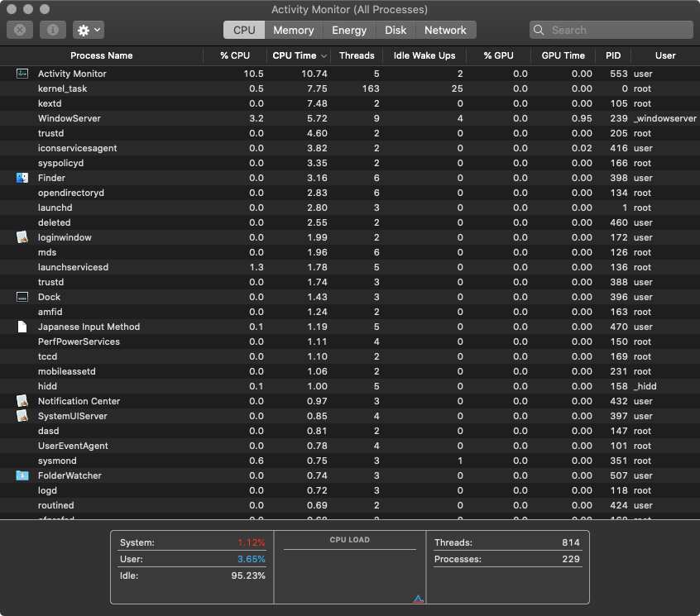The width and height of the screenshot is (700, 616).
Task: Sort processes by the PID column
Action: (612, 55)
